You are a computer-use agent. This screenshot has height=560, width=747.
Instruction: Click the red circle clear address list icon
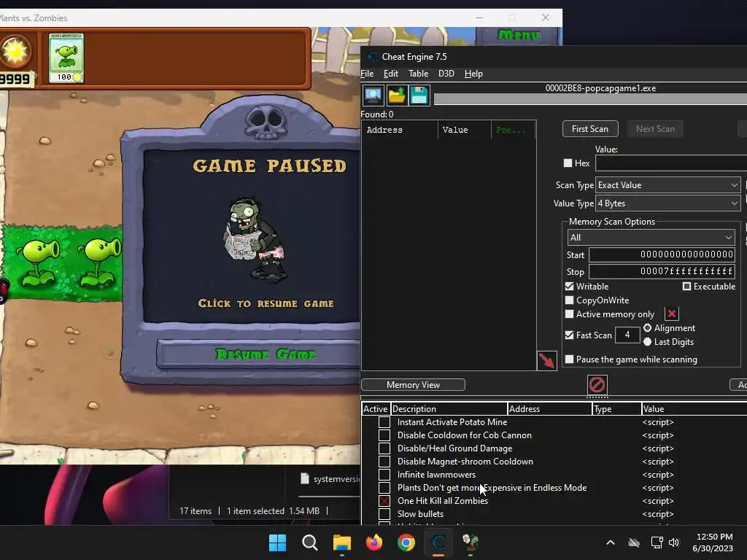[x=597, y=384]
